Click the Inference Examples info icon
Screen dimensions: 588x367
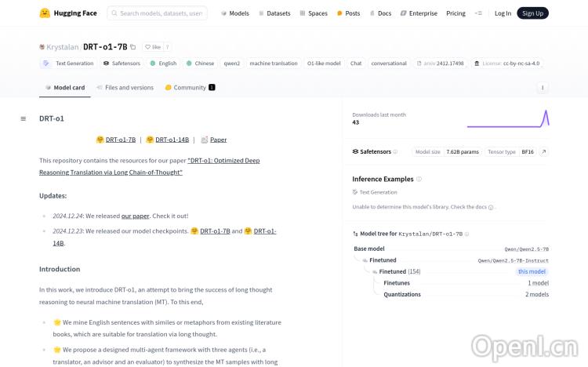click(x=419, y=179)
